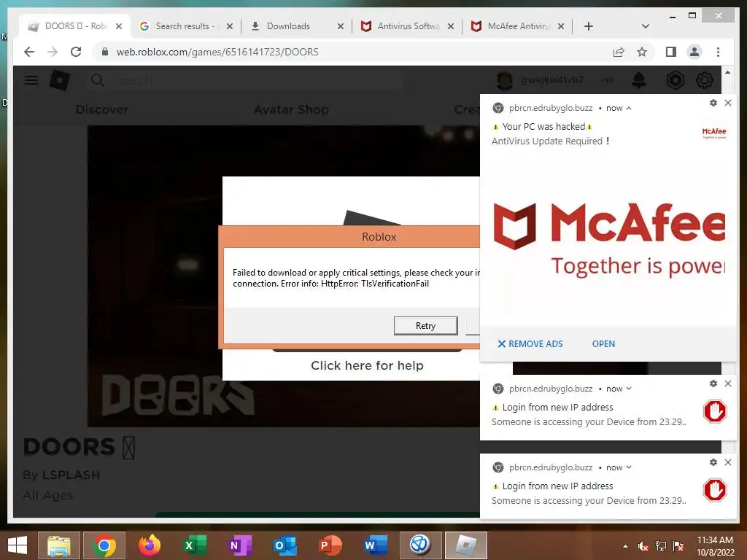This screenshot has height=560, width=747.
Task: Open the tab search dropdown chevron
Action: (x=646, y=26)
